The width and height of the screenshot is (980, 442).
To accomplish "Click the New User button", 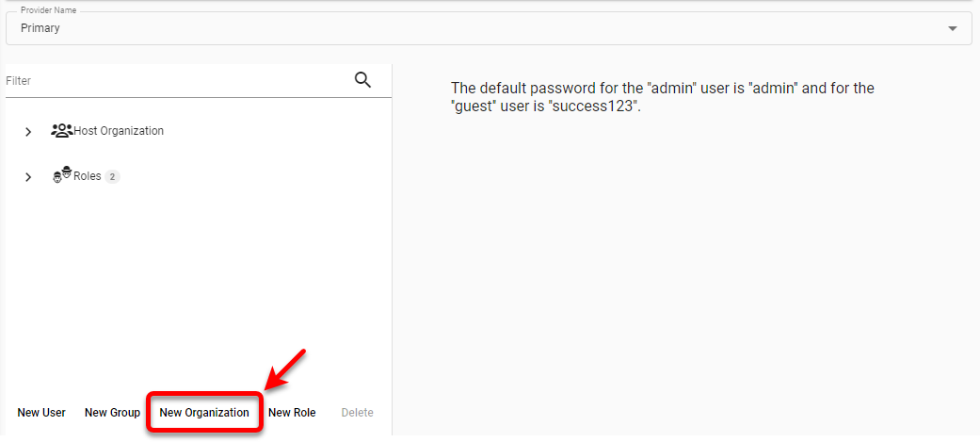I will pos(41,413).
